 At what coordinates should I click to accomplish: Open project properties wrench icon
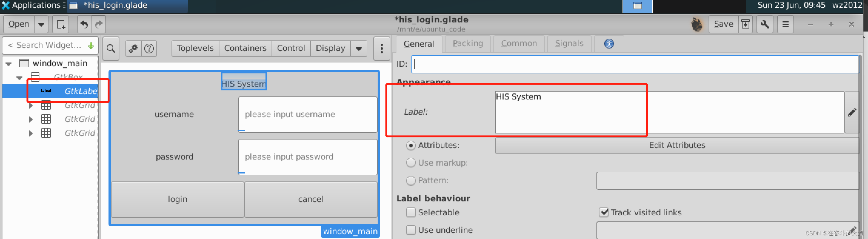tap(765, 24)
